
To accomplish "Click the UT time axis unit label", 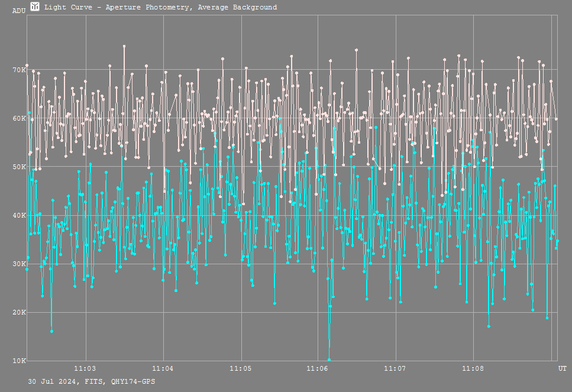I will coord(562,368).
